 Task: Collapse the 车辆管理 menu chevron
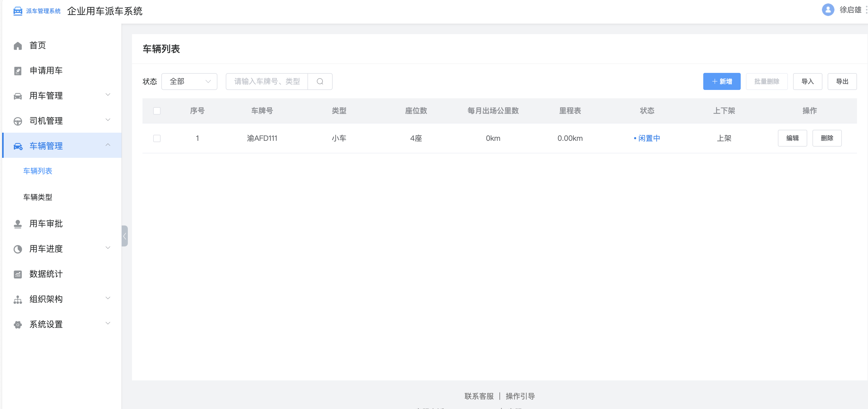click(108, 145)
